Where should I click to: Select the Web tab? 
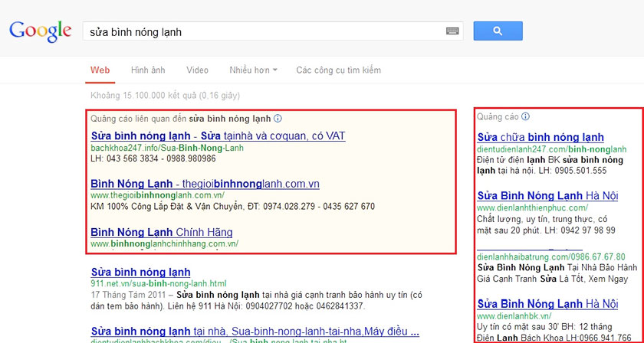tap(100, 70)
